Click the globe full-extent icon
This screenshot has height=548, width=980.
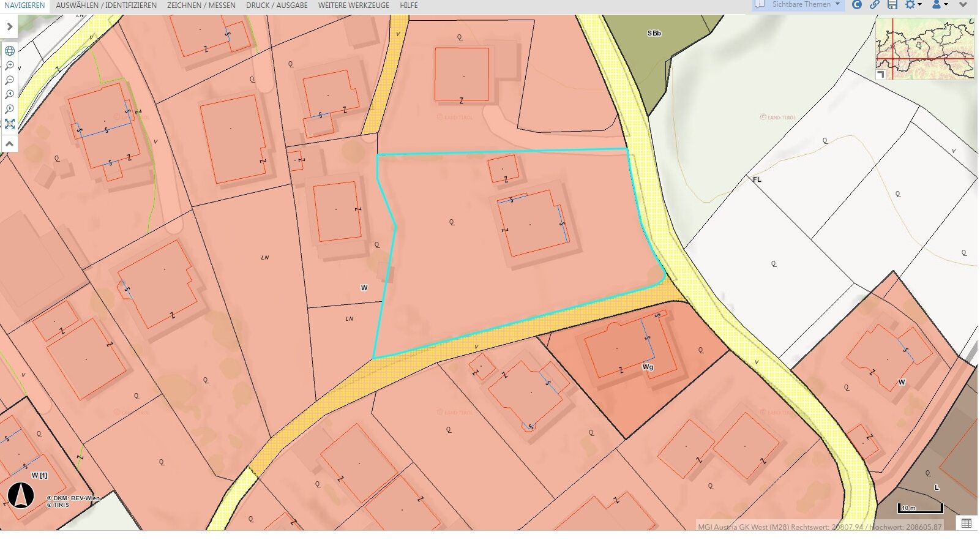click(x=10, y=51)
